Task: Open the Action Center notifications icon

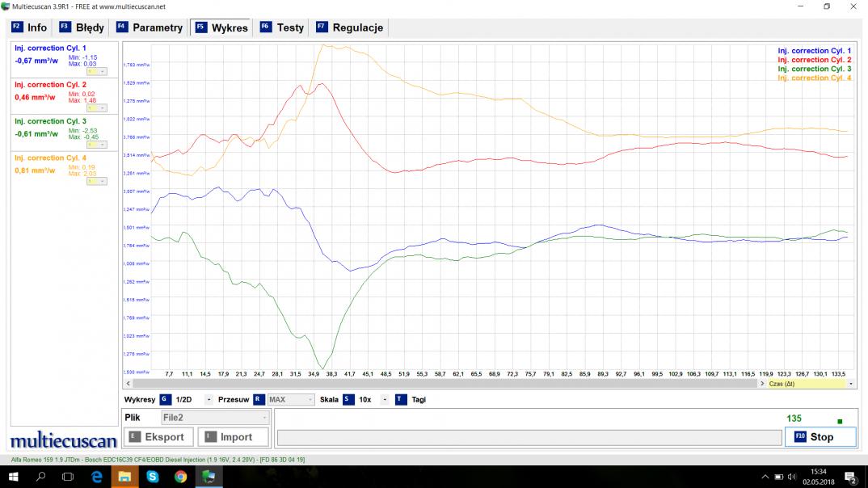Action: click(850, 477)
